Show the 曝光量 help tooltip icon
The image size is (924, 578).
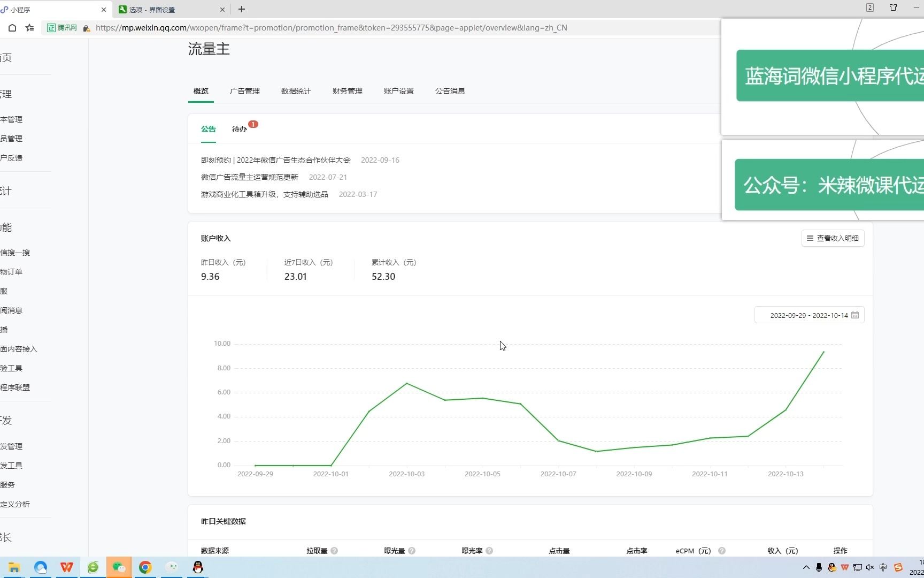pos(412,551)
